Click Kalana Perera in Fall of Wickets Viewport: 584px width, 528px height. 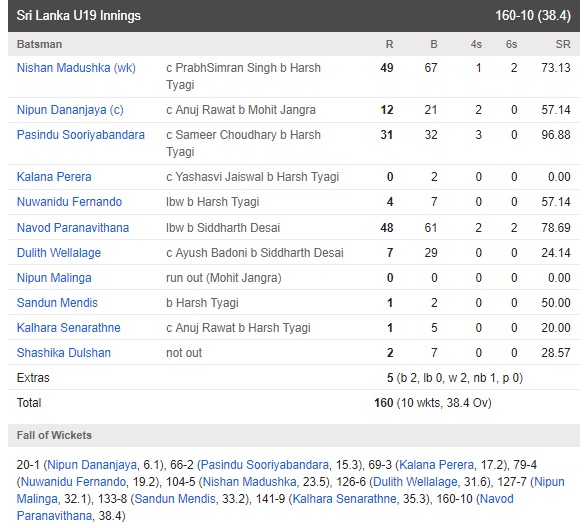coord(437,465)
